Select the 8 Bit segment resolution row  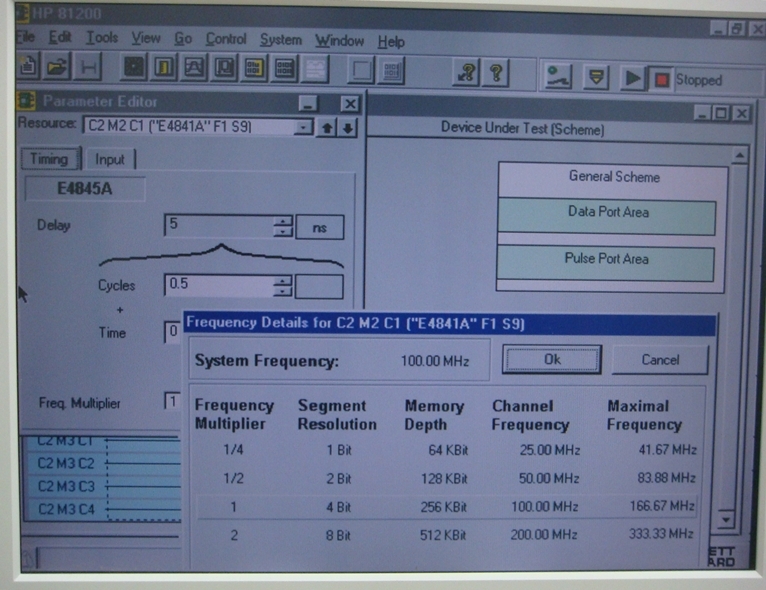(x=445, y=535)
